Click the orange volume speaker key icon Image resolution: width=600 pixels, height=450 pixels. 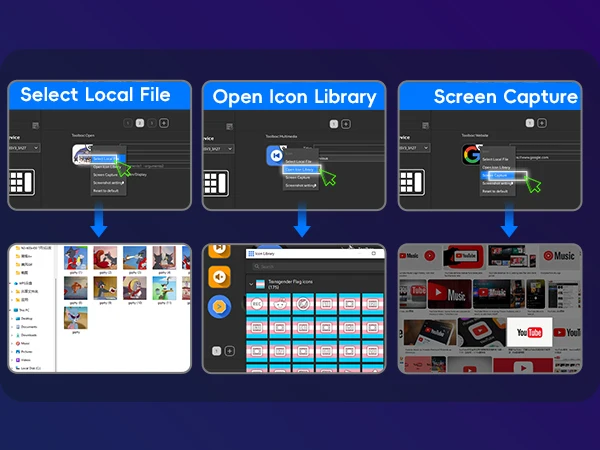(219, 277)
